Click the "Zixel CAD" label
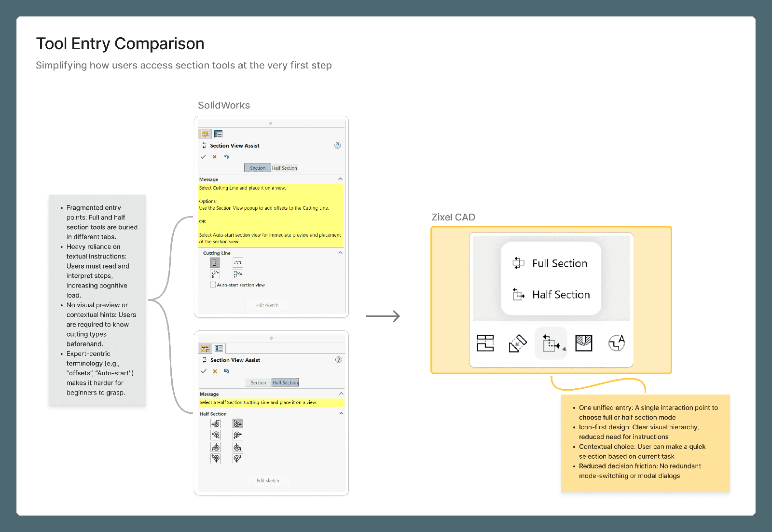Viewport: 772px width, 532px height. tap(453, 217)
